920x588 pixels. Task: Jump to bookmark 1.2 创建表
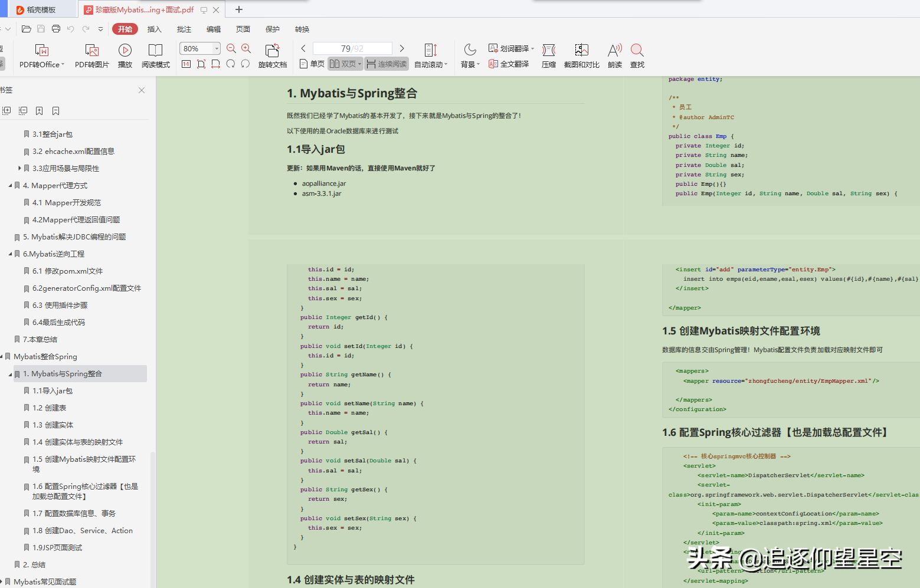50,408
